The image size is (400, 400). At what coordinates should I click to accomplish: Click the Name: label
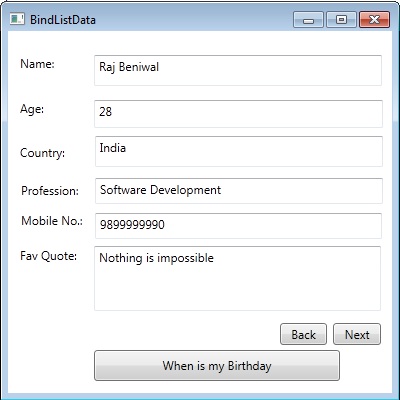coord(37,64)
